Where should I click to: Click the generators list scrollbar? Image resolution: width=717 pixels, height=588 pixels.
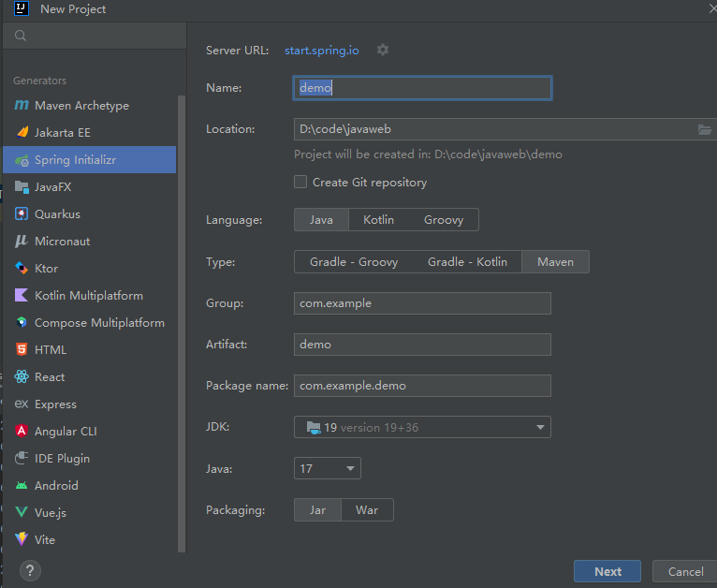[x=182, y=323]
